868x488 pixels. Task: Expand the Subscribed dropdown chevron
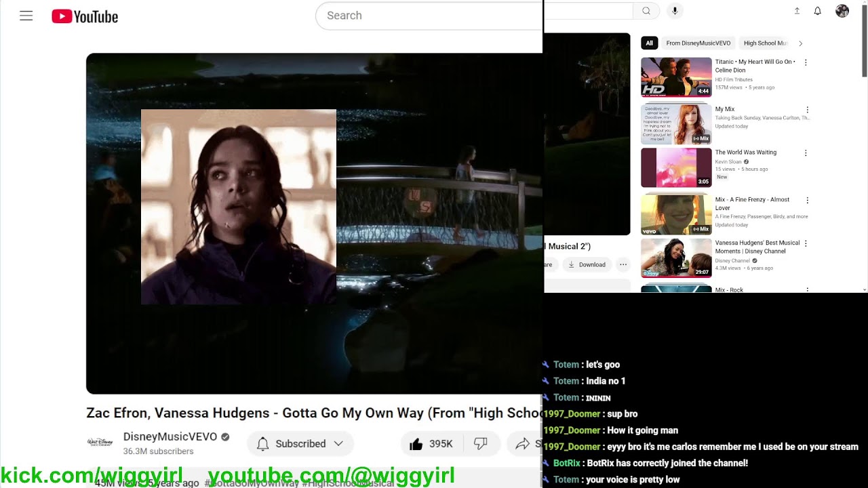[338, 444]
